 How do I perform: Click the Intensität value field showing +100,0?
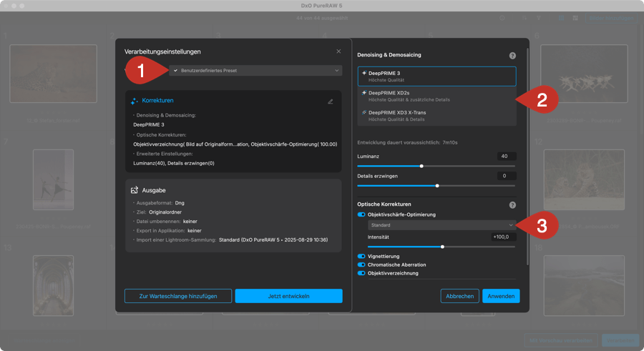click(503, 237)
